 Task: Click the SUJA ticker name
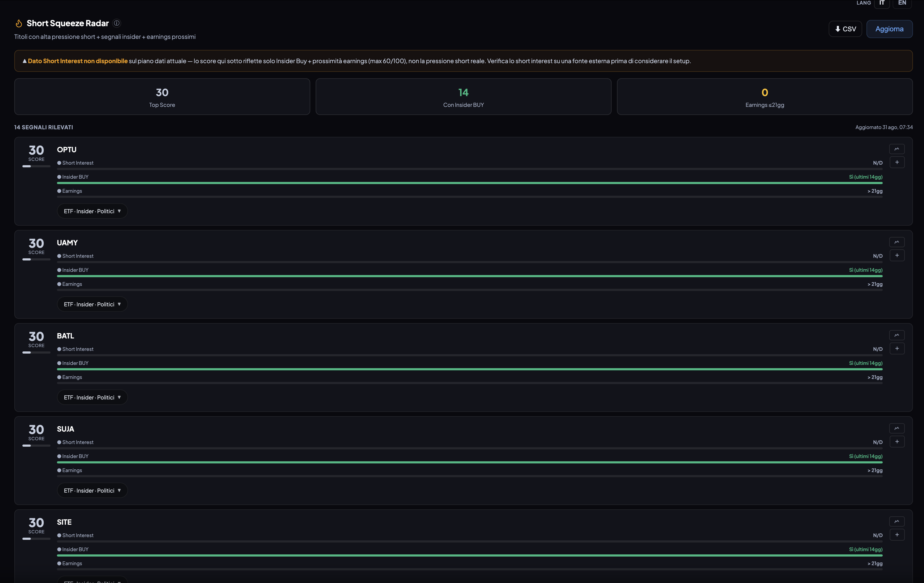(x=66, y=430)
